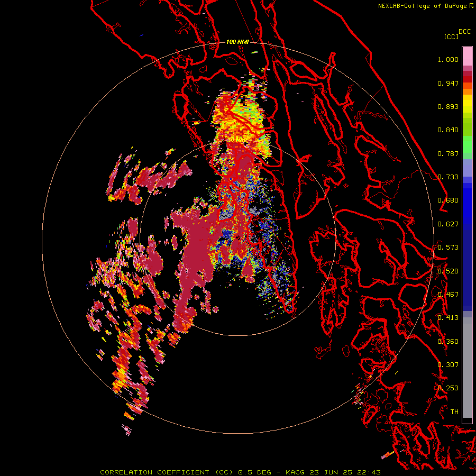Select the 0.733 scale value

pos(448,177)
